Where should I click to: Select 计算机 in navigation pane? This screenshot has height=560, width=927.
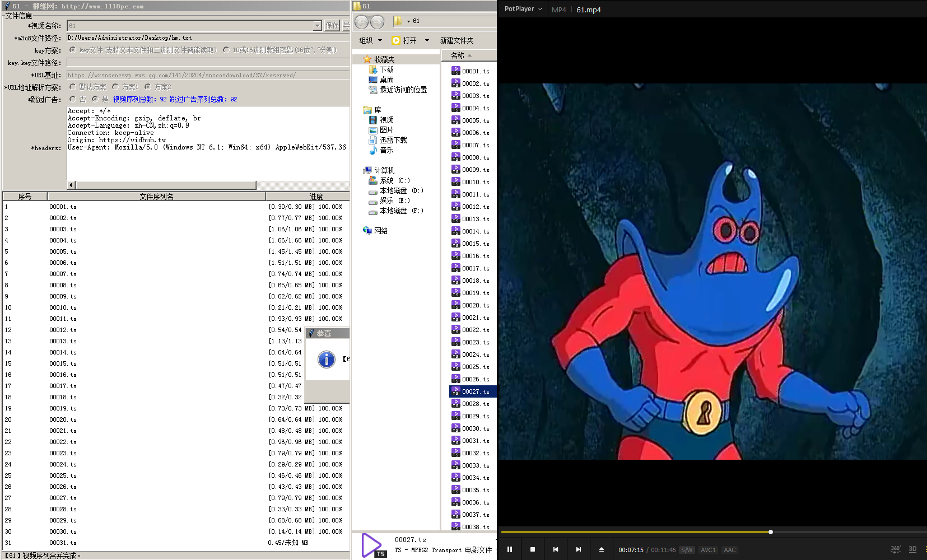tap(379, 170)
